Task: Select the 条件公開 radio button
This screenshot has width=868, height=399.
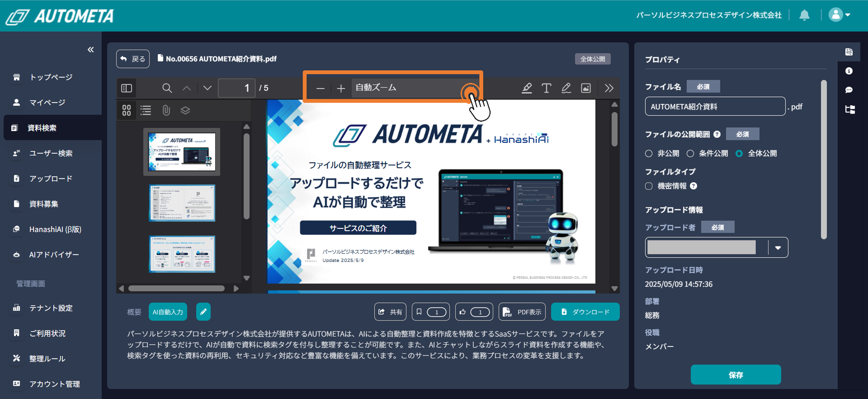Action: point(690,154)
